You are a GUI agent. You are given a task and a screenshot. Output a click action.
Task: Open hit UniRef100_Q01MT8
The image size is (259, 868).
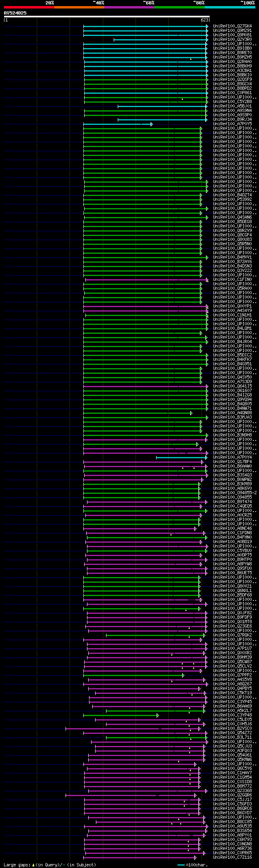pos(232,622)
